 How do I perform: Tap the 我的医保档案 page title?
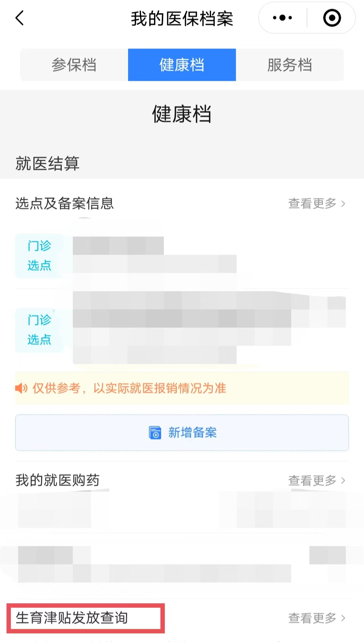pos(182,19)
